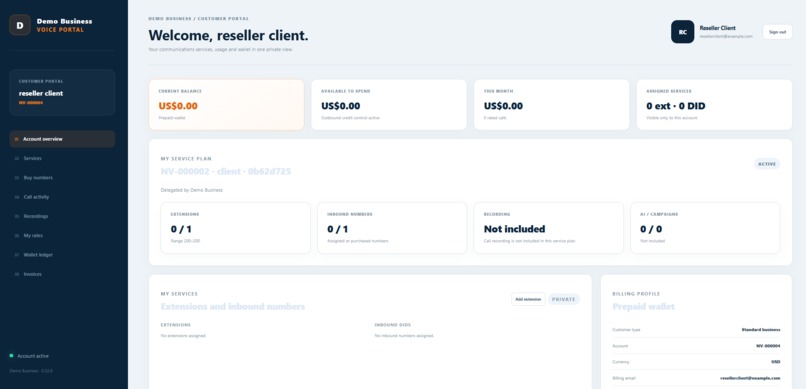The width and height of the screenshot is (806, 389).
Task: Click the Reseller Client name in header
Action: tap(717, 28)
